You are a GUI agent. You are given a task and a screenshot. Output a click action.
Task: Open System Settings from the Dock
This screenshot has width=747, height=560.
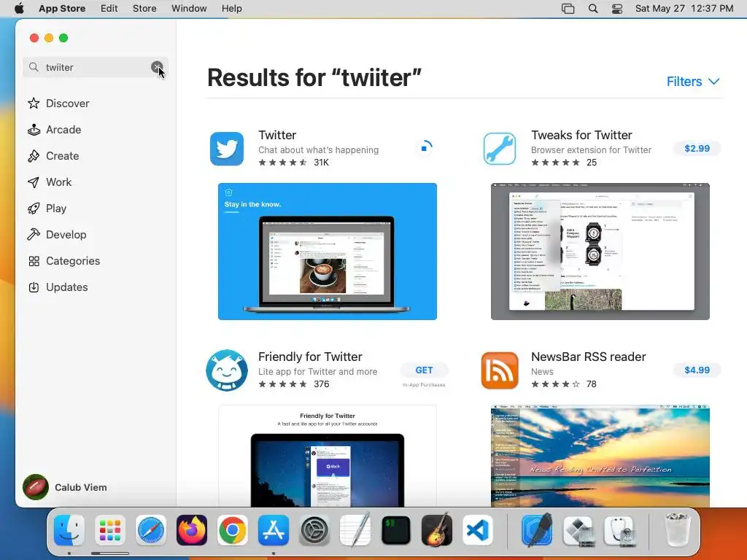314,530
